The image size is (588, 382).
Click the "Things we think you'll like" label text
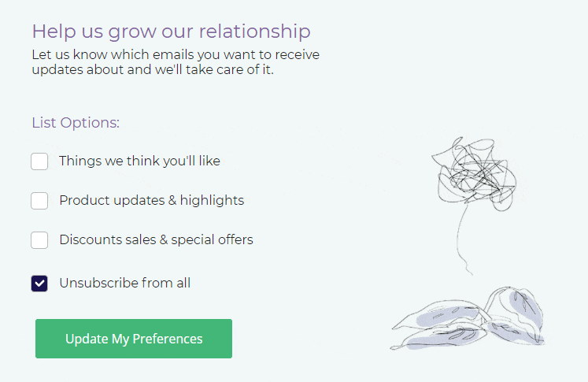click(x=139, y=161)
